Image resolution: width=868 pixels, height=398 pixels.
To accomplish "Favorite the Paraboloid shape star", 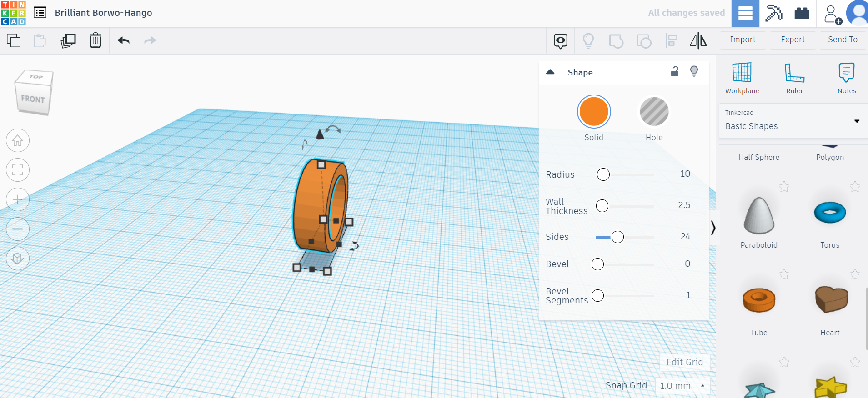I will tap(784, 187).
